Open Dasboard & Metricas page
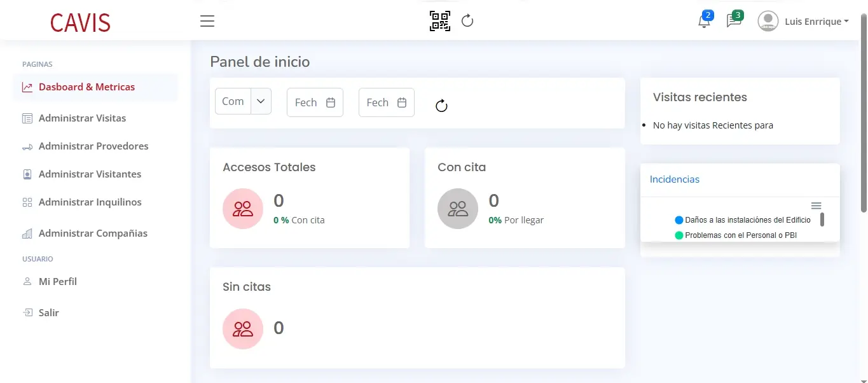 click(95, 87)
